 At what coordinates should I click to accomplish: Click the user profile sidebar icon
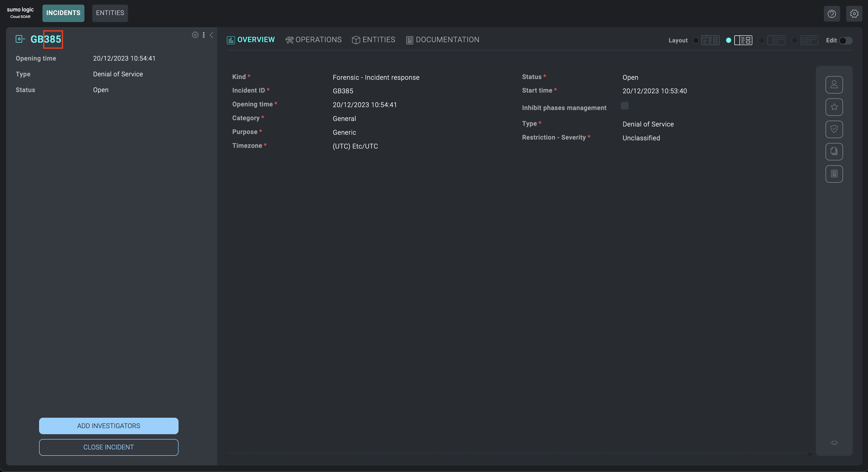(834, 85)
